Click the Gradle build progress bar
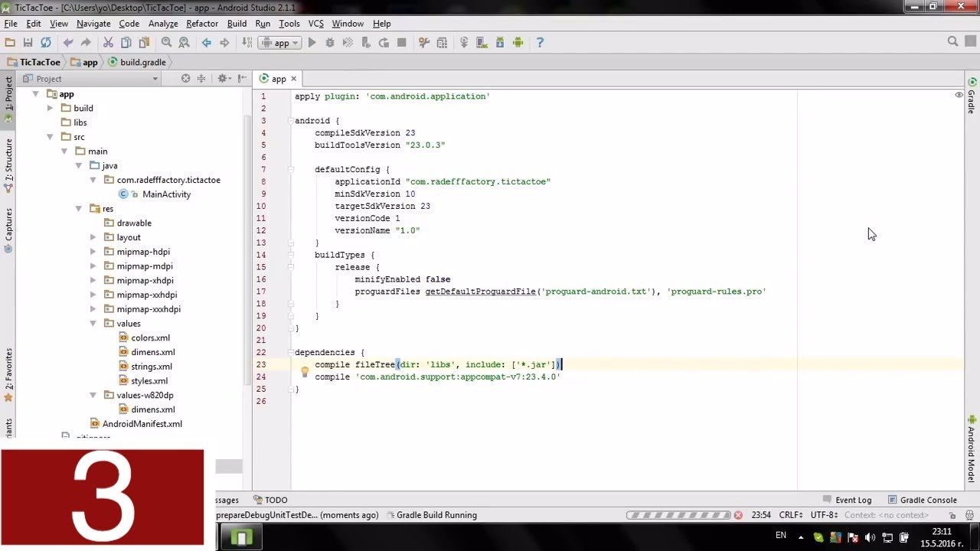Image resolution: width=980 pixels, height=551 pixels. (x=678, y=515)
